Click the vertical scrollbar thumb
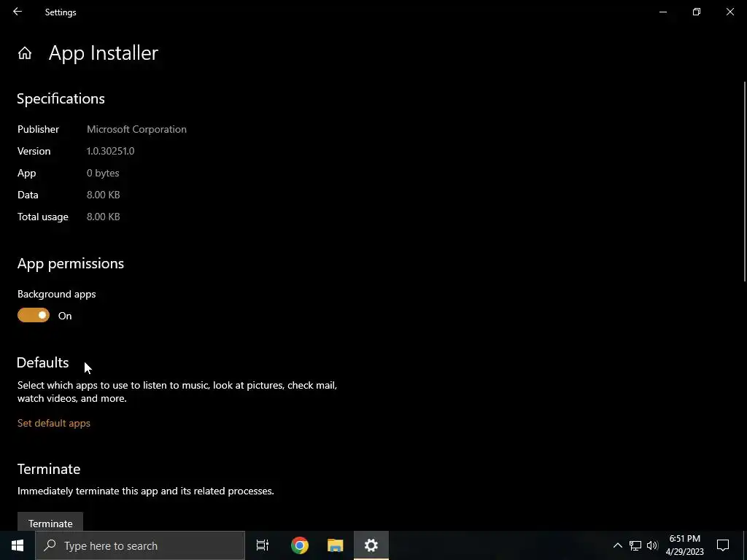Screen dimensions: 747x560 [x=745, y=182]
